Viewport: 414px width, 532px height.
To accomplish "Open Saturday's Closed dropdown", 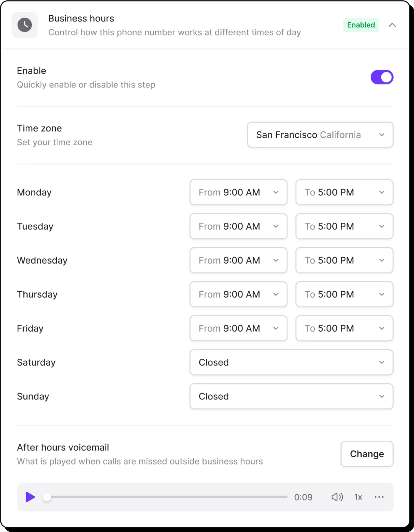I will pyautogui.click(x=291, y=362).
